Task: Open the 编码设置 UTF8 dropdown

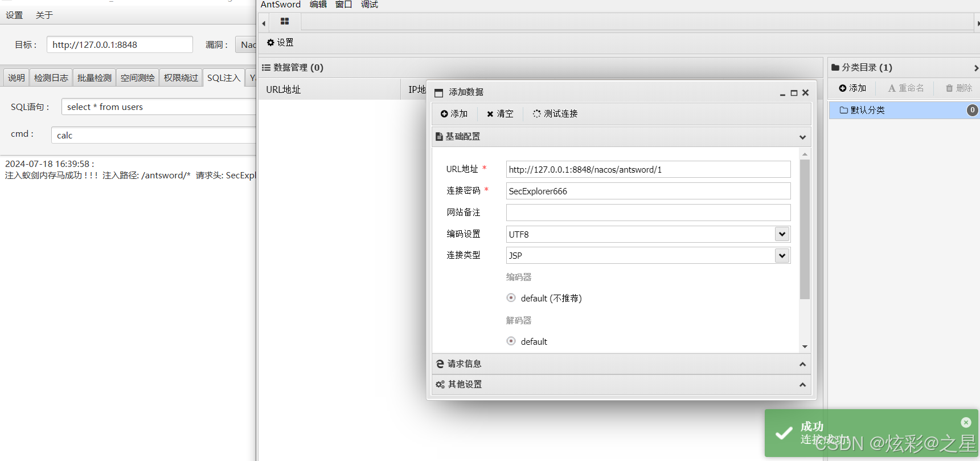Action: 782,234
